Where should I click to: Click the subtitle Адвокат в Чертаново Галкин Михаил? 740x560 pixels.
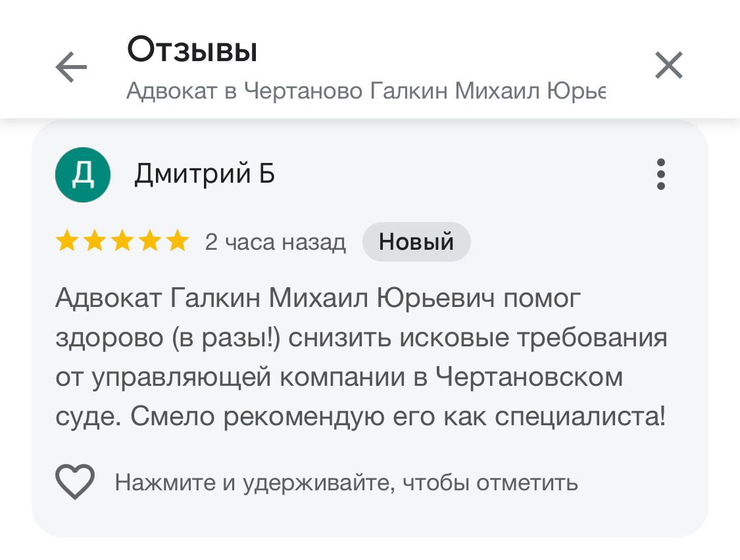pos(366,91)
